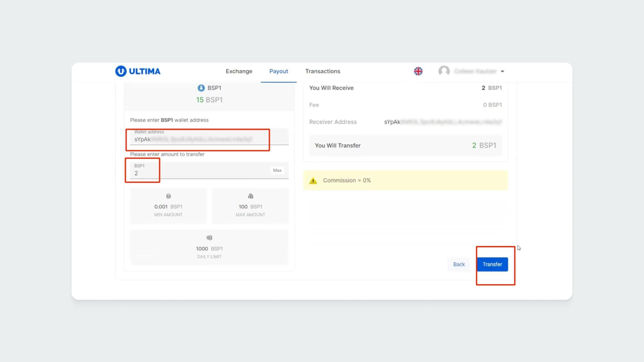The width and height of the screenshot is (644, 362).
Task: Click the daily limit stack icon
Action: (x=209, y=238)
